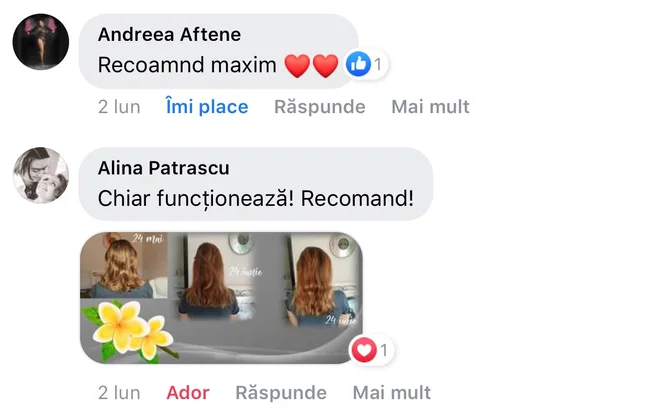View reaction count beside the thumbs-up badge
This screenshot has width=650, height=419.
pyautogui.click(x=378, y=64)
